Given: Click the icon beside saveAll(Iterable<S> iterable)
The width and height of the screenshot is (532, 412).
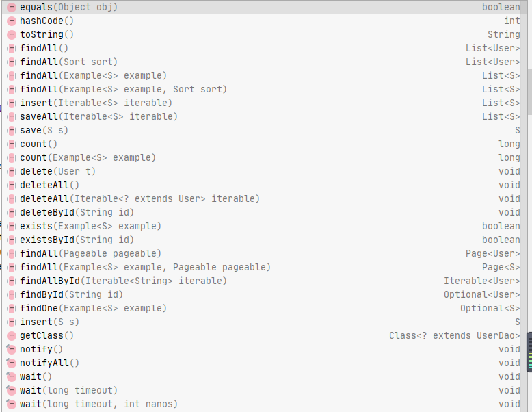Looking at the screenshot, I should [12, 116].
